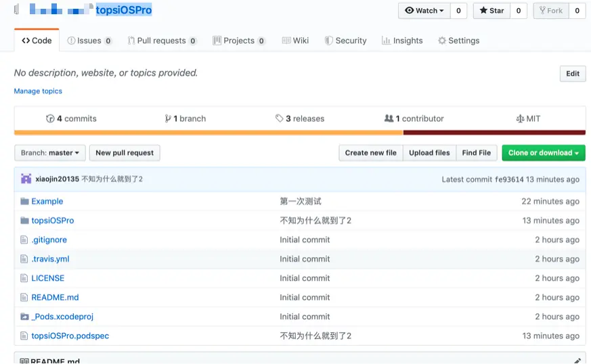Image resolution: width=591 pixels, height=364 pixels.
Task: Open the Example folder name link
Action: [47, 201]
